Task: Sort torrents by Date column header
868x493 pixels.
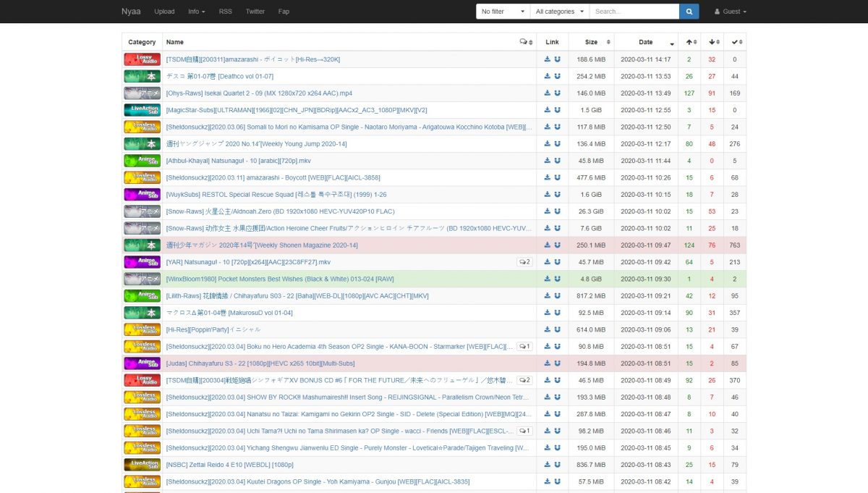Action: tap(645, 42)
